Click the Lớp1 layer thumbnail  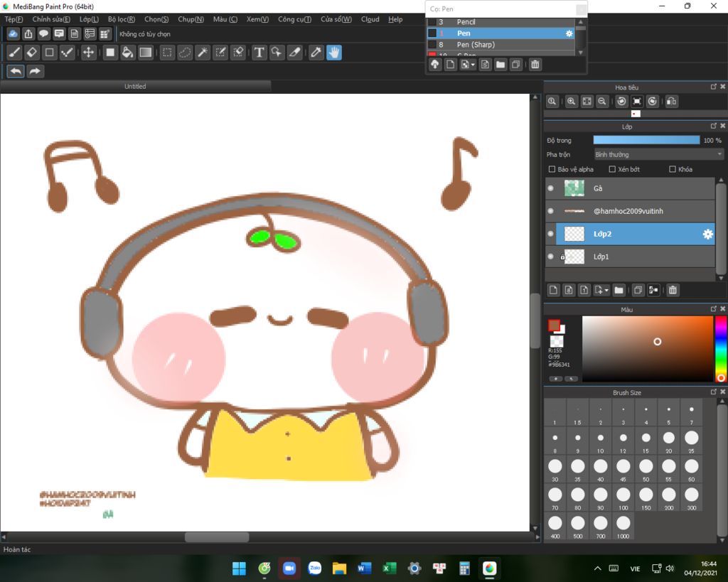574,257
